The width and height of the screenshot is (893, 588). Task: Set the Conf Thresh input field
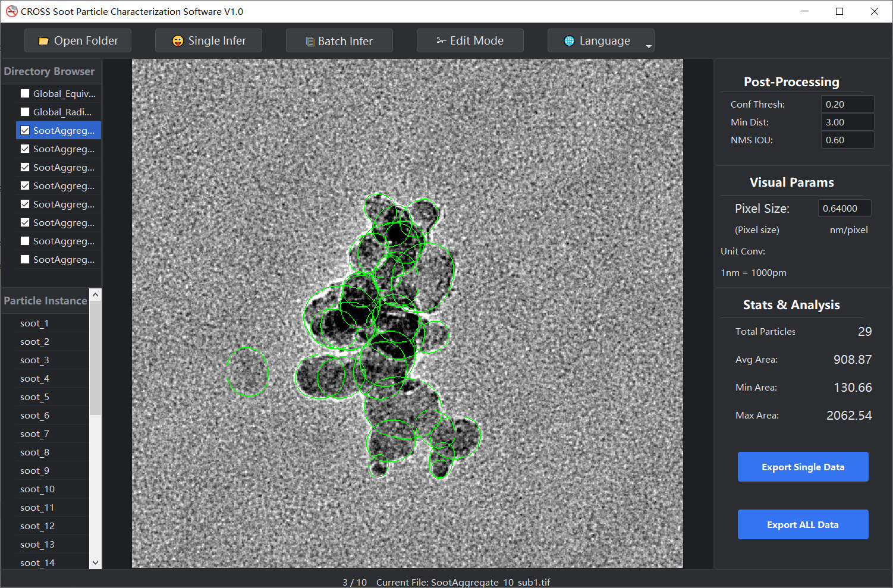[847, 104]
